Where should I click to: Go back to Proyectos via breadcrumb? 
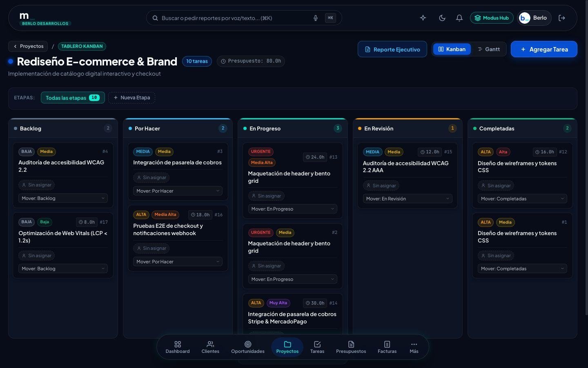(x=28, y=47)
